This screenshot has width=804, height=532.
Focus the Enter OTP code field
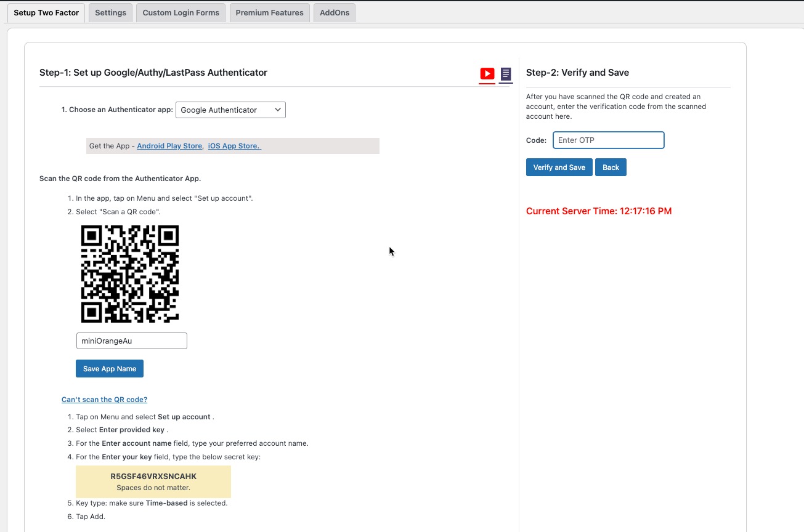coord(608,140)
